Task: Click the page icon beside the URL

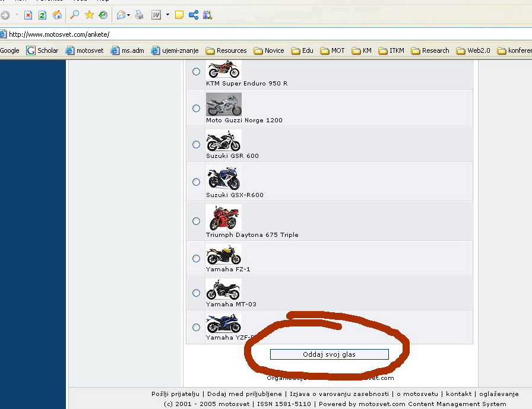Action: 3,34
